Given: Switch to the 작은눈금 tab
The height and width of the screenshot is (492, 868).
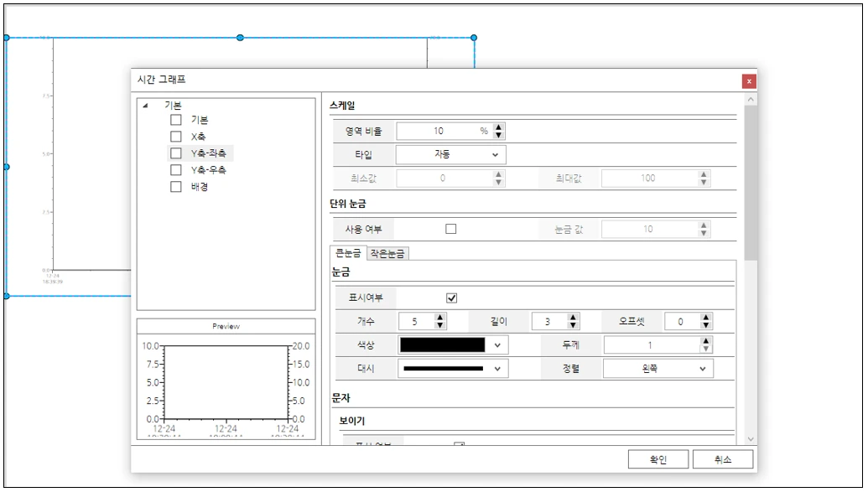Looking at the screenshot, I should tap(387, 253).
